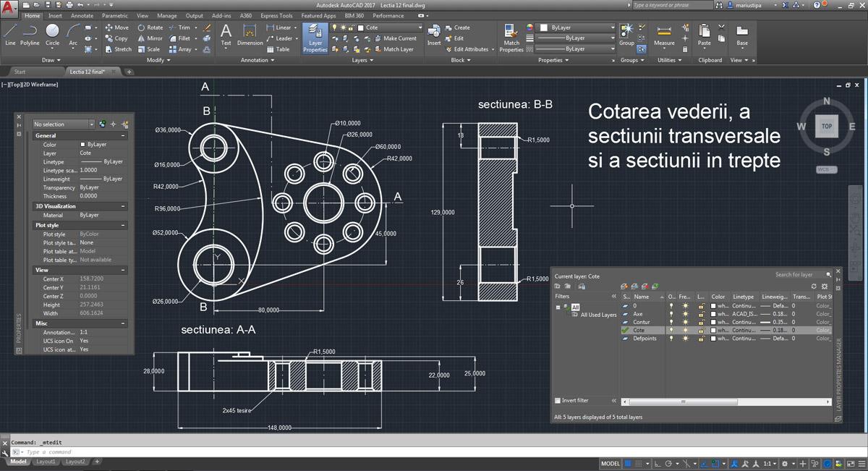Select the Text annotation tool
This screenshot has width=868, height=471.
pos(226,35)
